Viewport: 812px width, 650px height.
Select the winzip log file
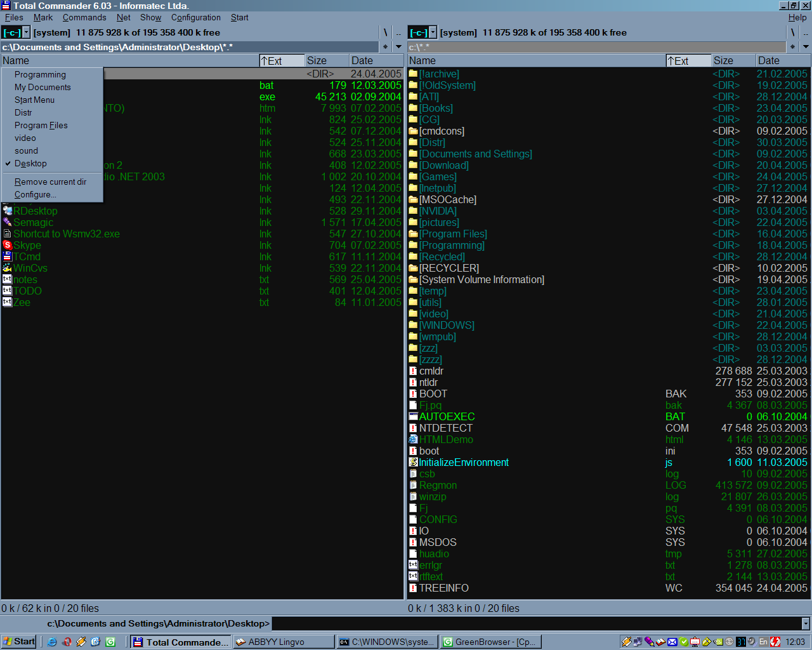pos(608,497)
